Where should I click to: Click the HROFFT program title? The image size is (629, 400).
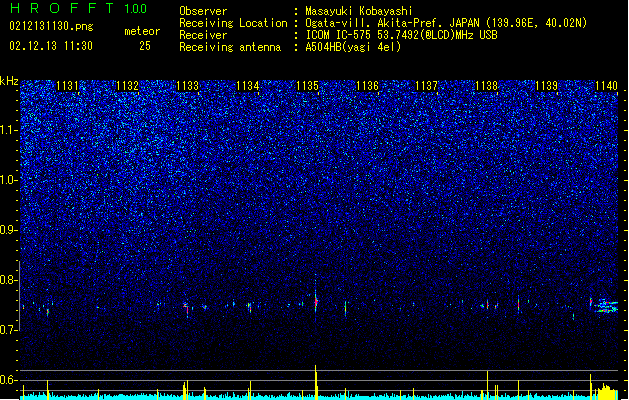[x=62, y=8]
